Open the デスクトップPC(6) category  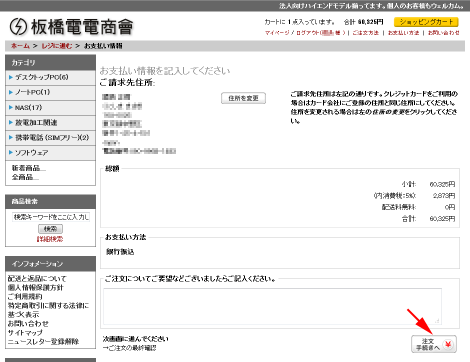(x=50, y=77)
